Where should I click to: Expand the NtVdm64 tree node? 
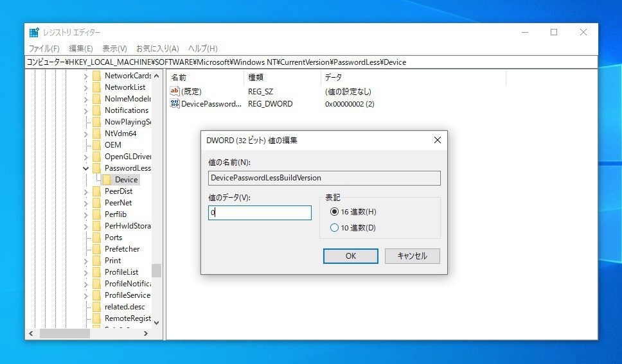point(85,134)
